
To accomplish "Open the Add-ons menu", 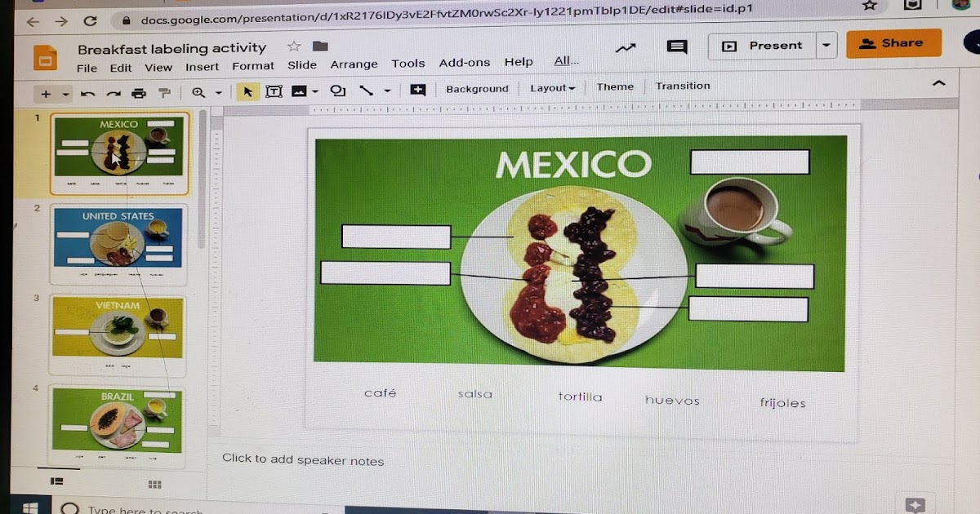I will [465, 62].
